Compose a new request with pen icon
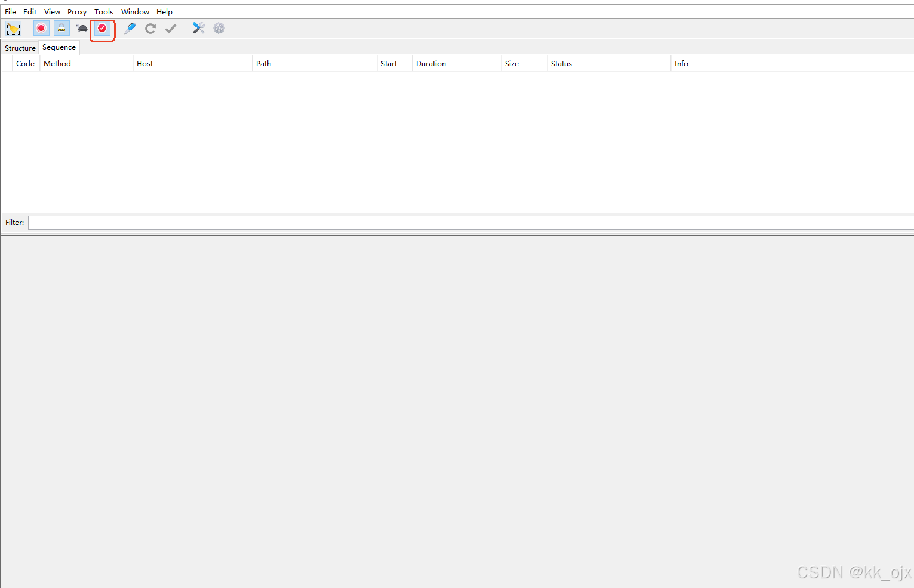914x588 pixels. click(x=130, y=28)
